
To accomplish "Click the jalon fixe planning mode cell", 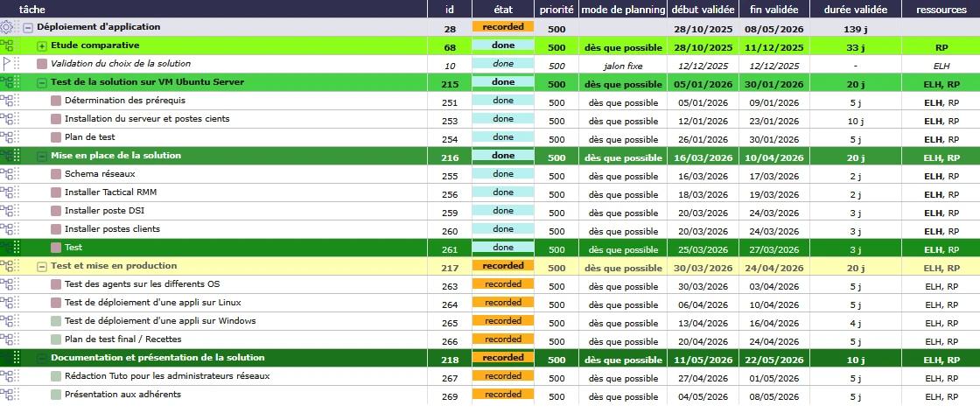I will click(623, 66).
